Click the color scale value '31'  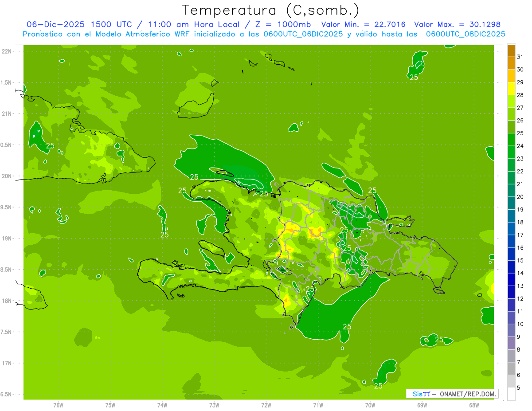point(520,57)
